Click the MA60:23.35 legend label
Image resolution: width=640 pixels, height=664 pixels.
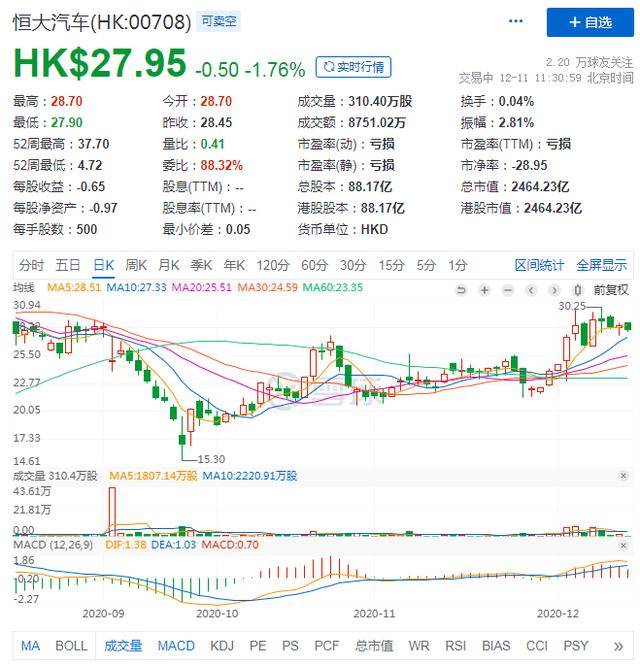click(x=332, y=288)
